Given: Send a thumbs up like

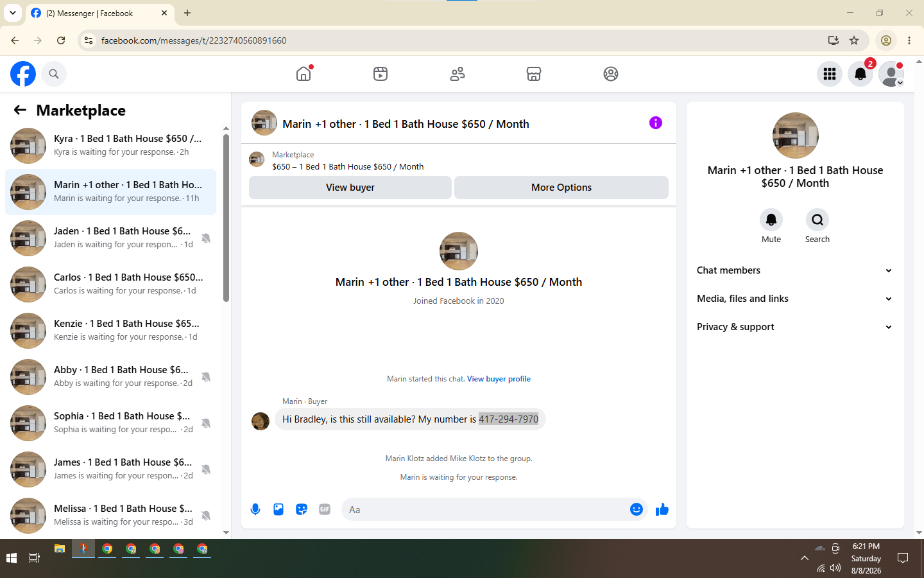Looking at the screenshot, I should [662, 509].
